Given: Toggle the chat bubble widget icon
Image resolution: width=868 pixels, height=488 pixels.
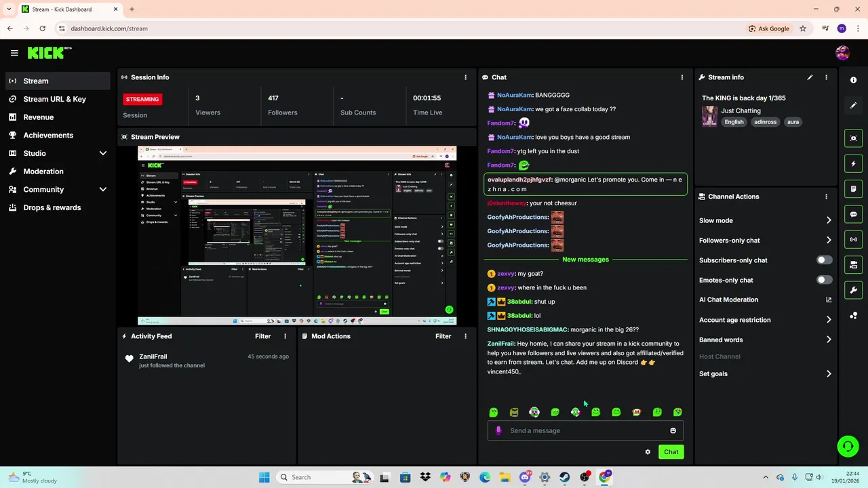Looking at the screenshot, I should click(853, 214).
